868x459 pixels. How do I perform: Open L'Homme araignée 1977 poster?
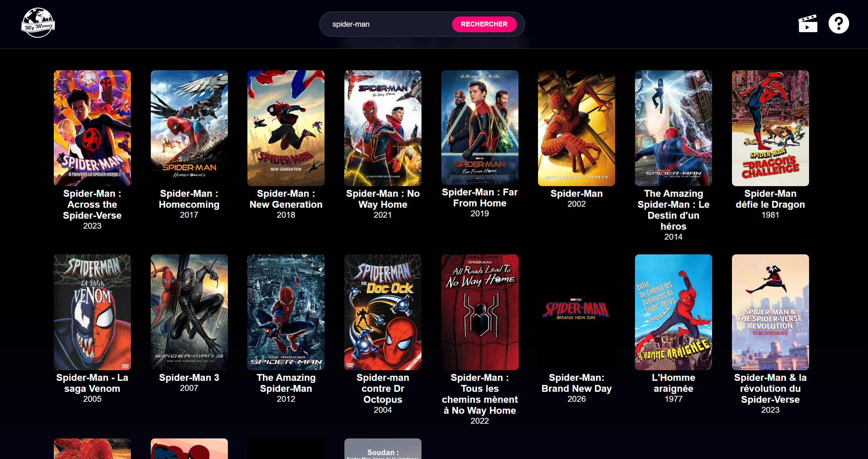[673, 312]
